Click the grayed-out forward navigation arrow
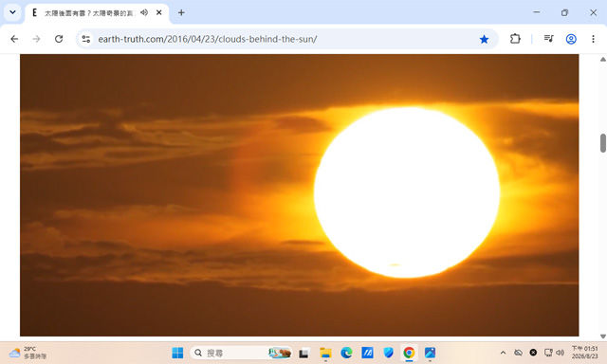Screen dimensions: 607x364 click(36, 39)
